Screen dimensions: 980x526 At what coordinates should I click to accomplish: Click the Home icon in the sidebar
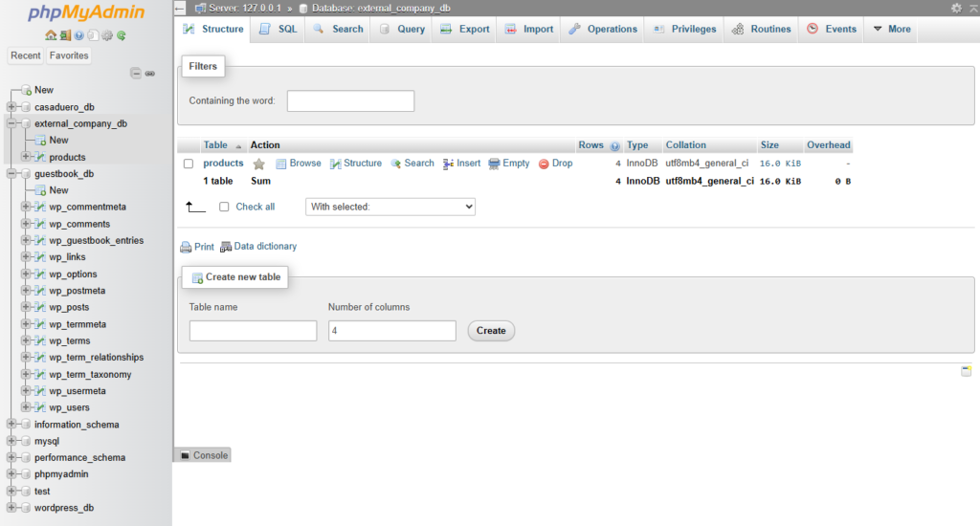point(50,35)
